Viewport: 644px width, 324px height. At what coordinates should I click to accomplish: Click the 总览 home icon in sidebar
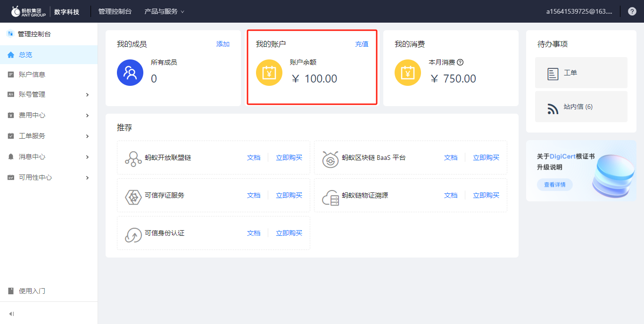pyautogui.click(x=11, y=55)
